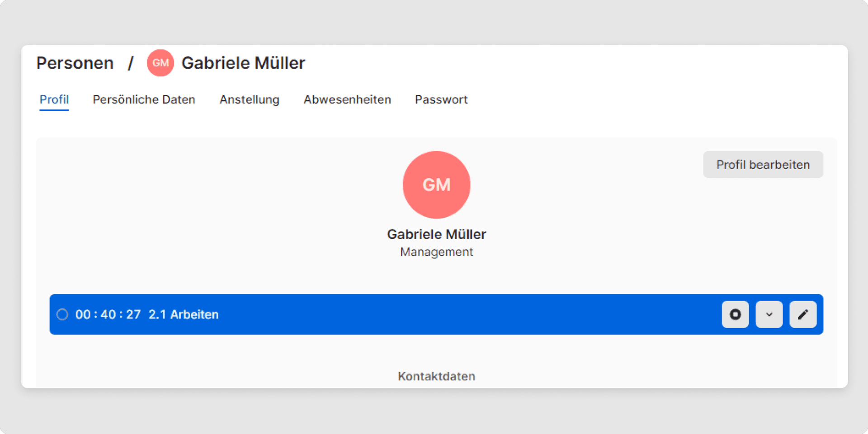Navigate back via Personen breadcrumb

click(75, 63)
